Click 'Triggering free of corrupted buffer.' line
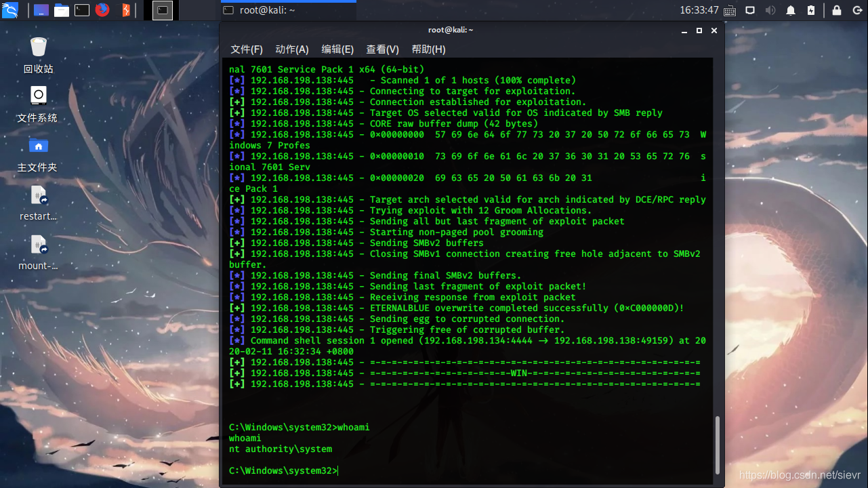 (397, 330)
